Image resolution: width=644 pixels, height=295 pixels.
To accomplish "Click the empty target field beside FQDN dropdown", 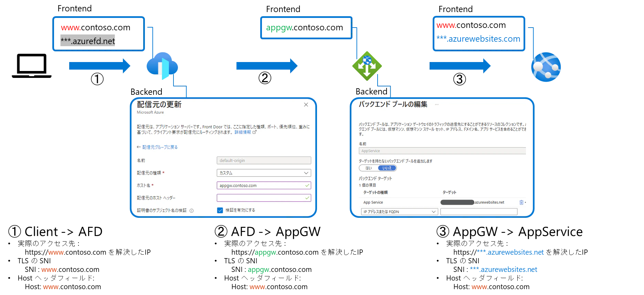I will [x=479, y=212].
